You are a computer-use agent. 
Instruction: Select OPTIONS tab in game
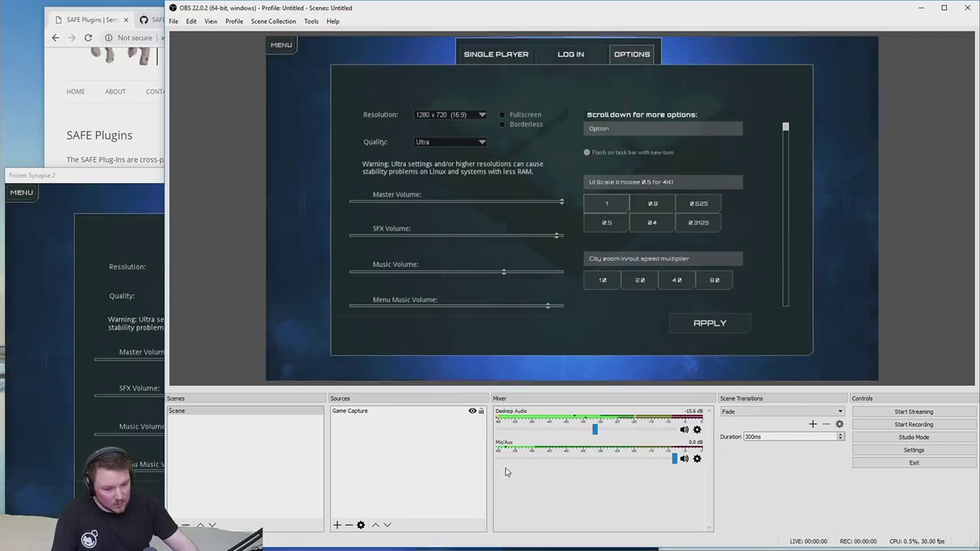[632, 54]
